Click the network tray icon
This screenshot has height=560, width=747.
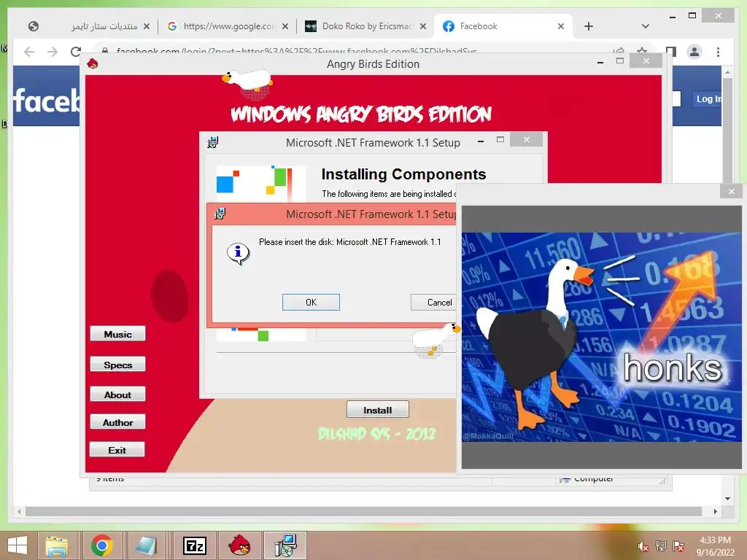(x=661, y=546)
